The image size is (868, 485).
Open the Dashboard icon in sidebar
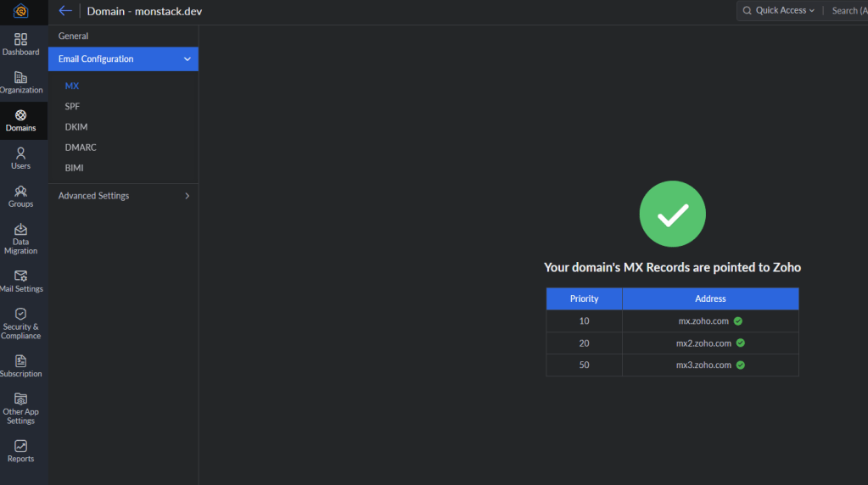21,40
